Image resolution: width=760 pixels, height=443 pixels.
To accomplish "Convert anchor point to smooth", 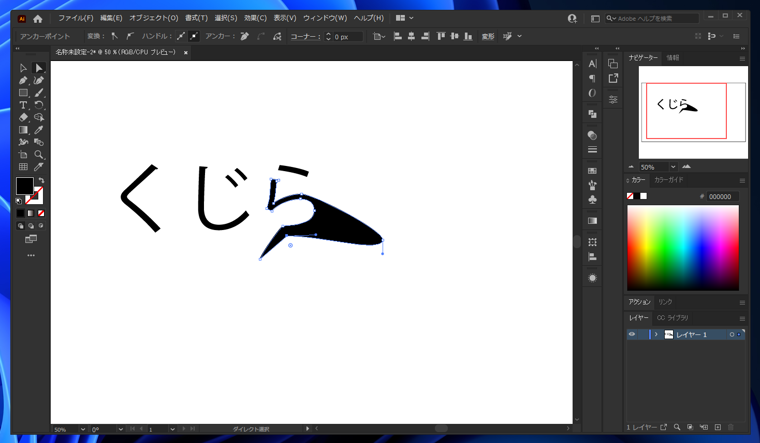I will pos(129,36).
